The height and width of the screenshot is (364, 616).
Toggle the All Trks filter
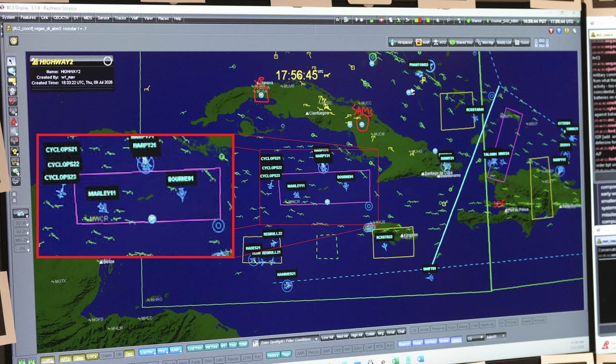point(211,347)
